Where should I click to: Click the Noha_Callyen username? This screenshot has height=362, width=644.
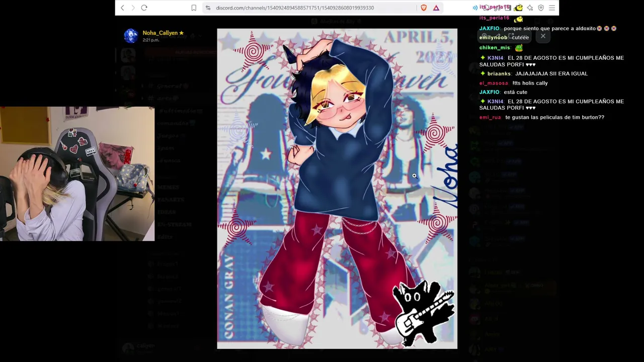click(160, 33)
